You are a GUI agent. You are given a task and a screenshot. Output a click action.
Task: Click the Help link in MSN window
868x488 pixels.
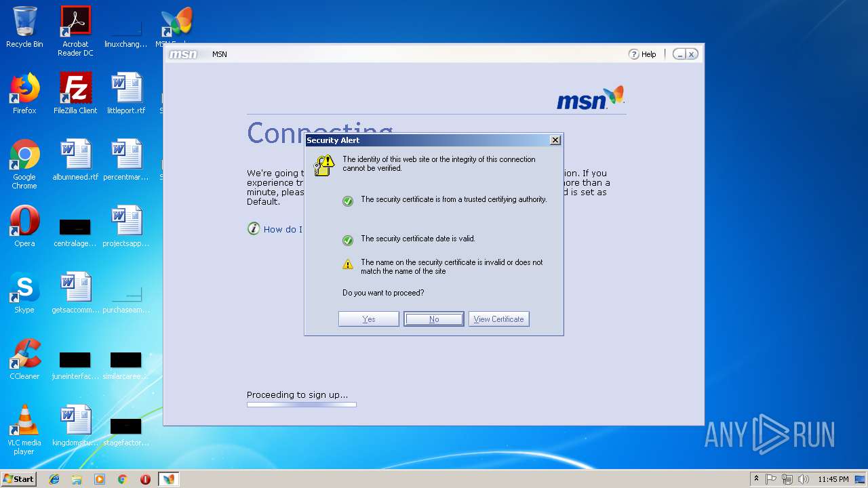click(x=642, y=54)
